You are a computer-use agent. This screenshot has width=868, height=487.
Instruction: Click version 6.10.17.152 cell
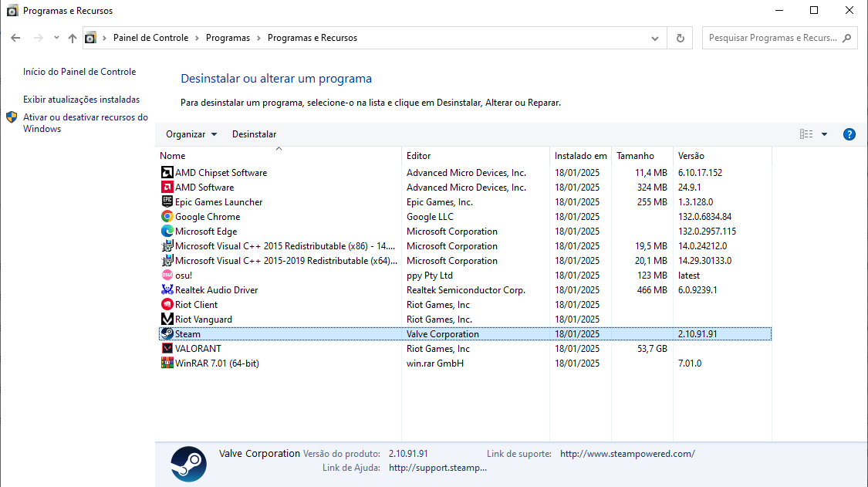click(701, 173)
